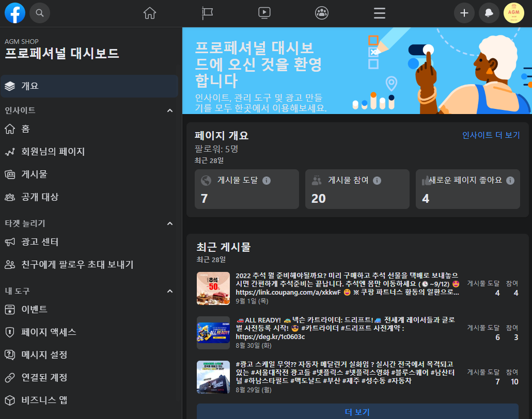Viewport: 532px width, 419px height.
Task: Select the Home icon in top navigation
Action: click(149, 13)
